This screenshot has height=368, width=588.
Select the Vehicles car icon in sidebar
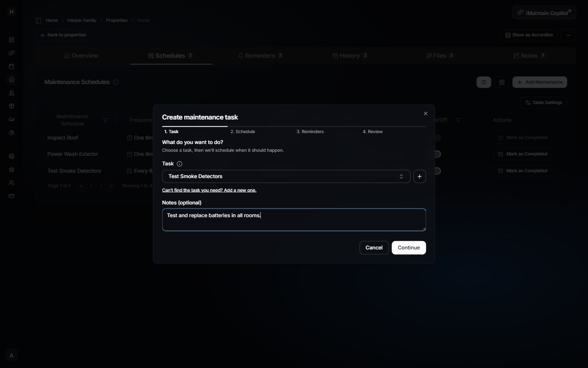point(11,119)
